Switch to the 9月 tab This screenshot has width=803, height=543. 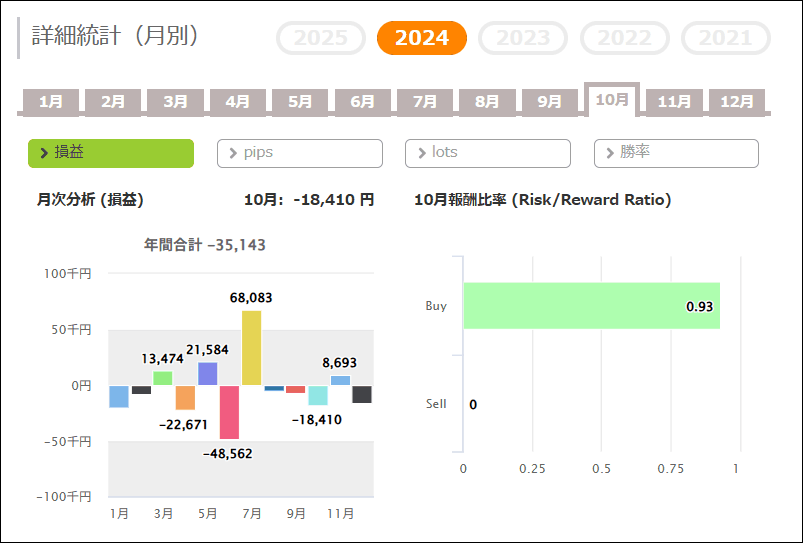549,101
